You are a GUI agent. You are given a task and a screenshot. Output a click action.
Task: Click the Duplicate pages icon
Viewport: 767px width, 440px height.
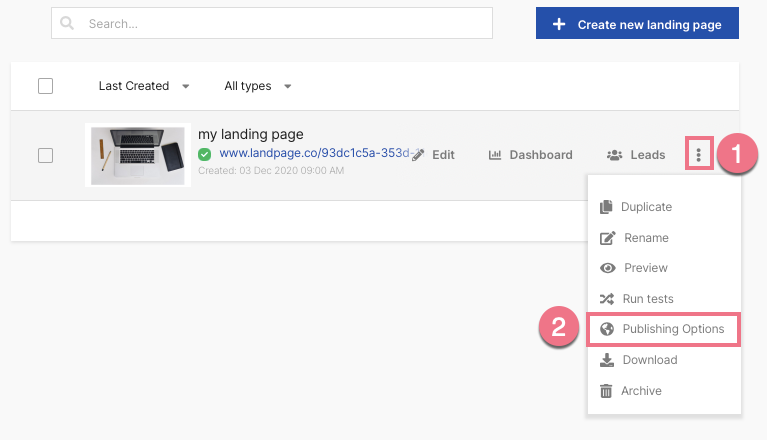pyautogui.click(x=606, y=207)
